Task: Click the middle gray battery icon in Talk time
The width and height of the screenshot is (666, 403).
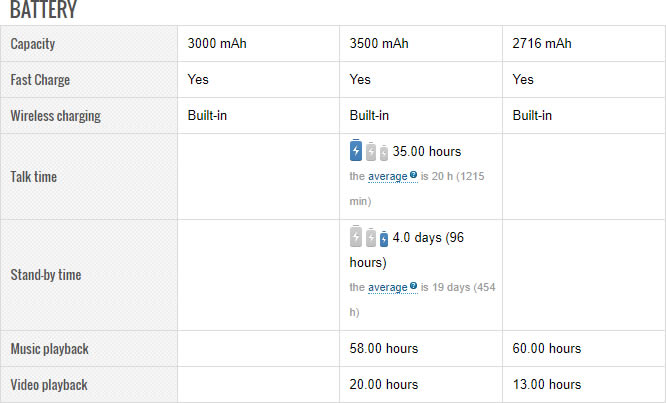Action: 371,152
